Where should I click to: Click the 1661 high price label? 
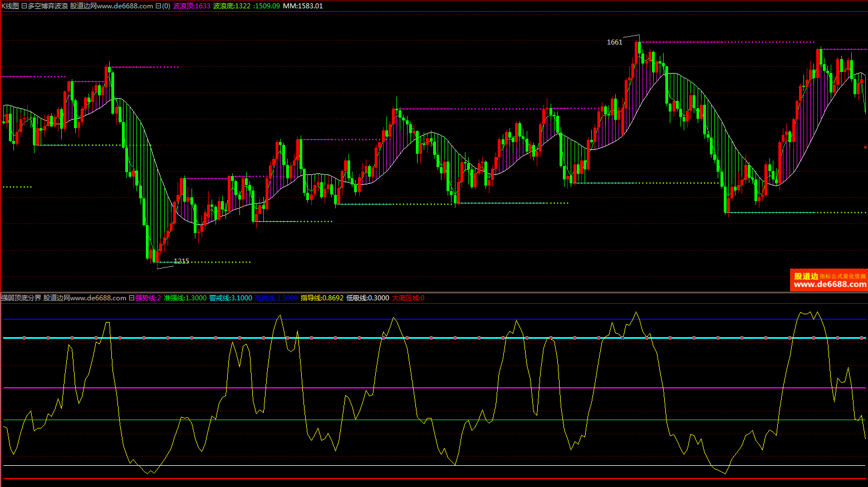[615, 42]
